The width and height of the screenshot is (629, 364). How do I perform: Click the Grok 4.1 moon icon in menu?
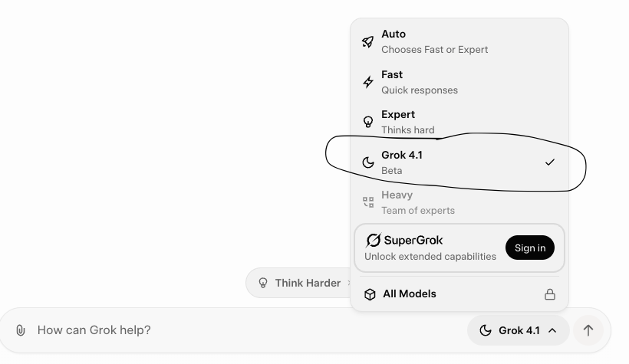368,162
